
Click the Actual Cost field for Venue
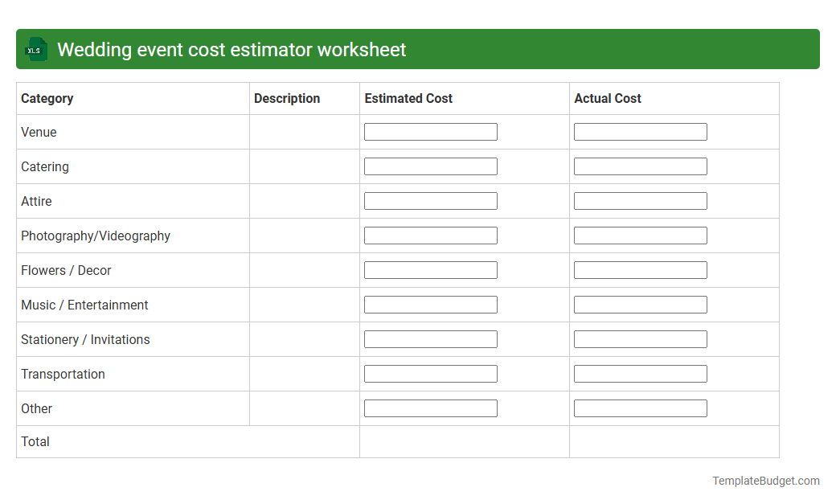coord(640,131)
